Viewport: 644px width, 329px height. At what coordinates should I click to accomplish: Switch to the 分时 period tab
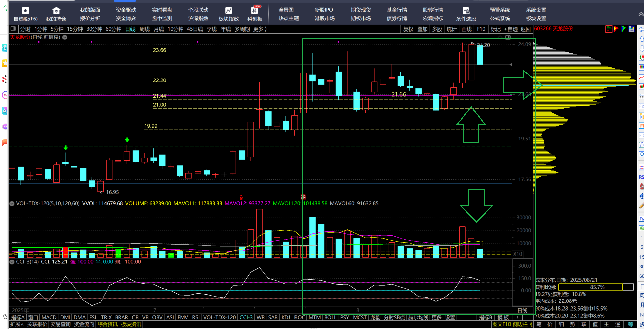click(25, 29)
